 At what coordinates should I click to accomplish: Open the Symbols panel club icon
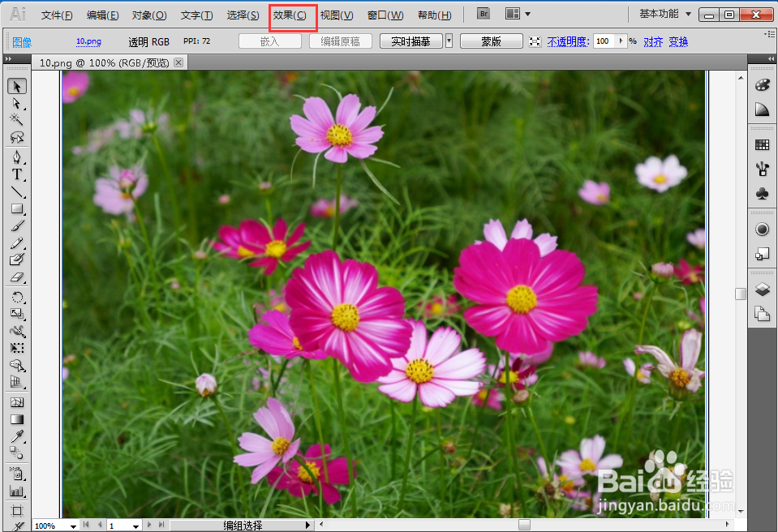point(762,193)
